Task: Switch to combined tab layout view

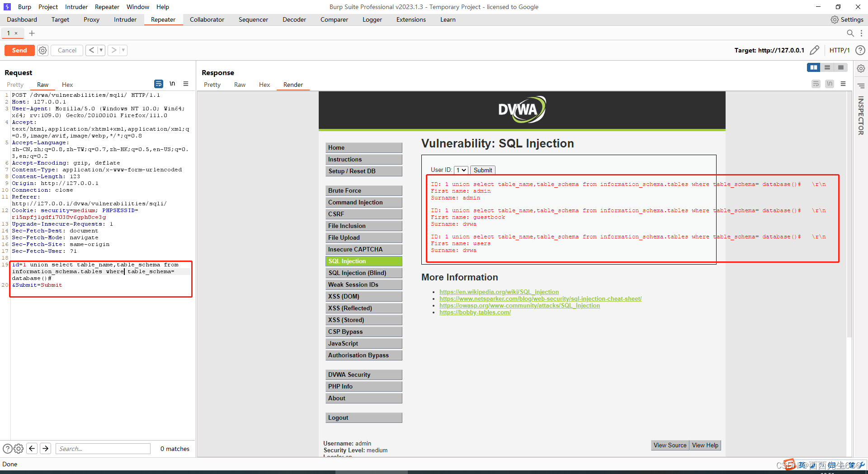Action: click(841, 67)
